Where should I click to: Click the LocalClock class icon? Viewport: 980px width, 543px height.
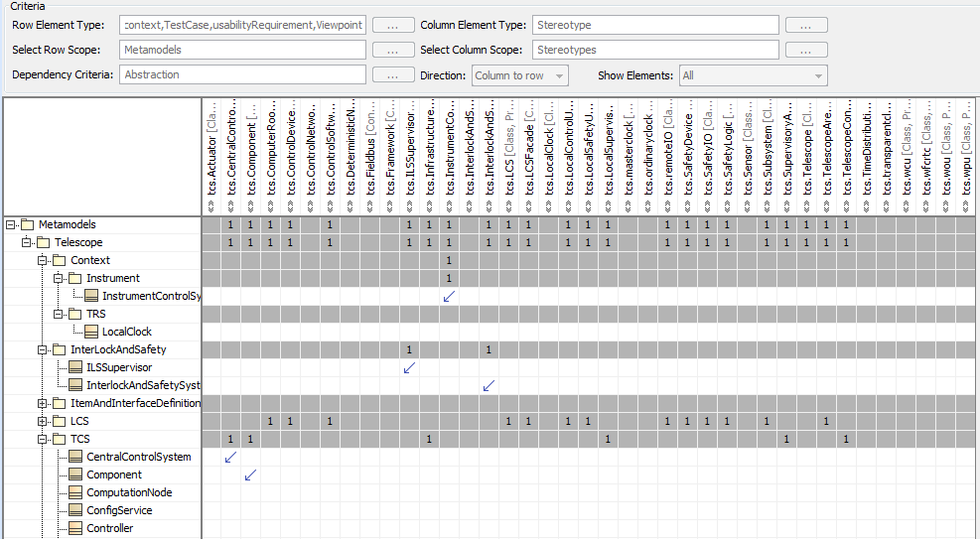click(91, 332)
